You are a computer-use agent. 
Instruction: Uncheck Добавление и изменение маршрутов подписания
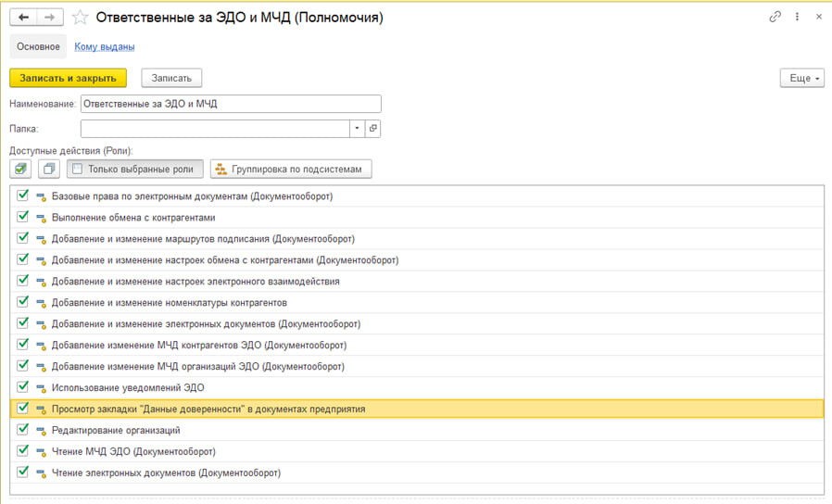(x=22, y=238)
